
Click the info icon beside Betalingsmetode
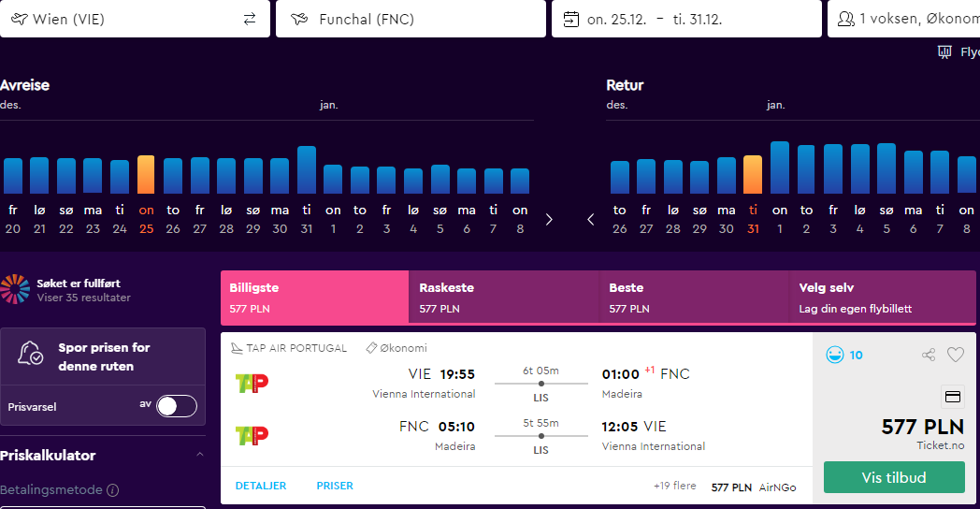[x=112, y=490]
